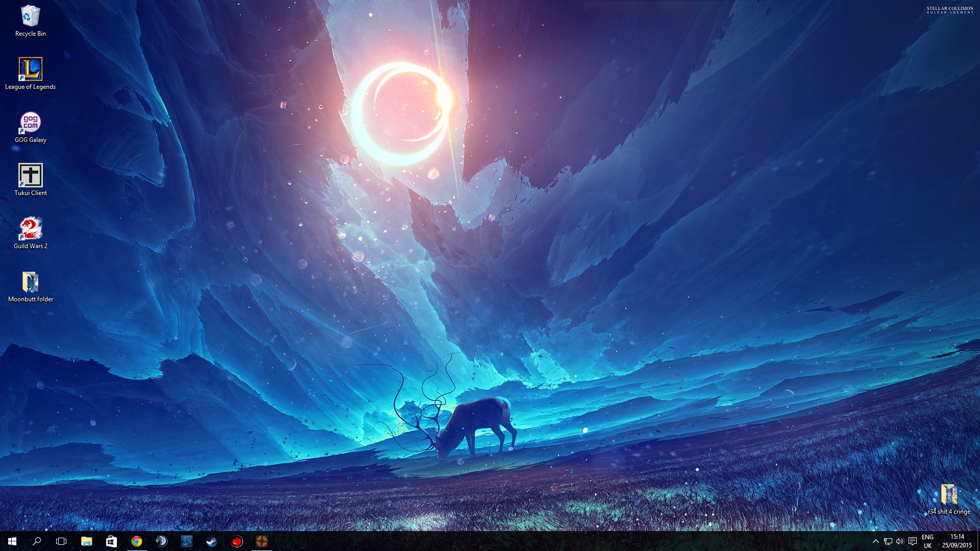Open the 15:14 clock and calendar
980x551 pixels.
pyautogui.click(x=957, y=541)
